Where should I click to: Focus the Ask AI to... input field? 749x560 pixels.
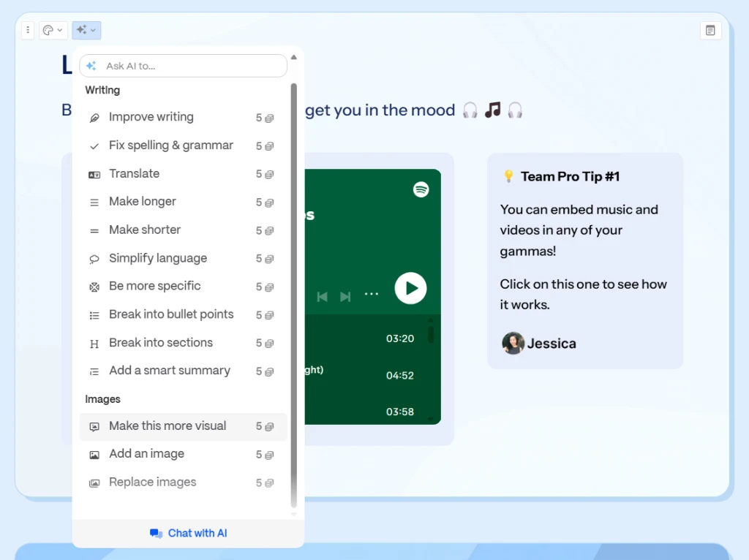(190, 66)
